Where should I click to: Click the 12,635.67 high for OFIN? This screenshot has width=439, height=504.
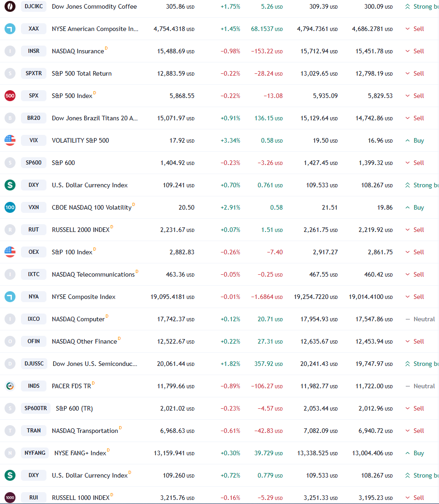pyautogui.click(x=319, y=341)
